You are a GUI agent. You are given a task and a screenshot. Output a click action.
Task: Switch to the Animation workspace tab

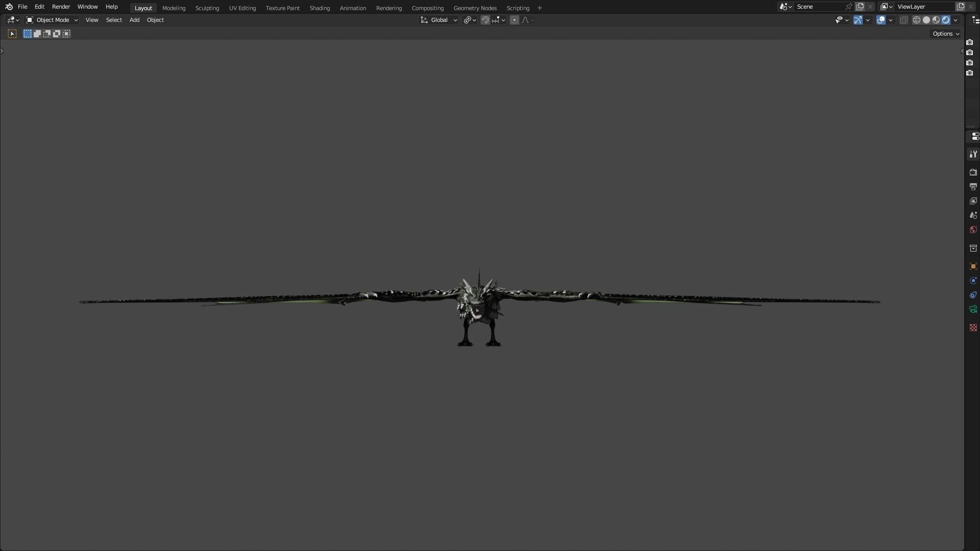tap(353, 8)
